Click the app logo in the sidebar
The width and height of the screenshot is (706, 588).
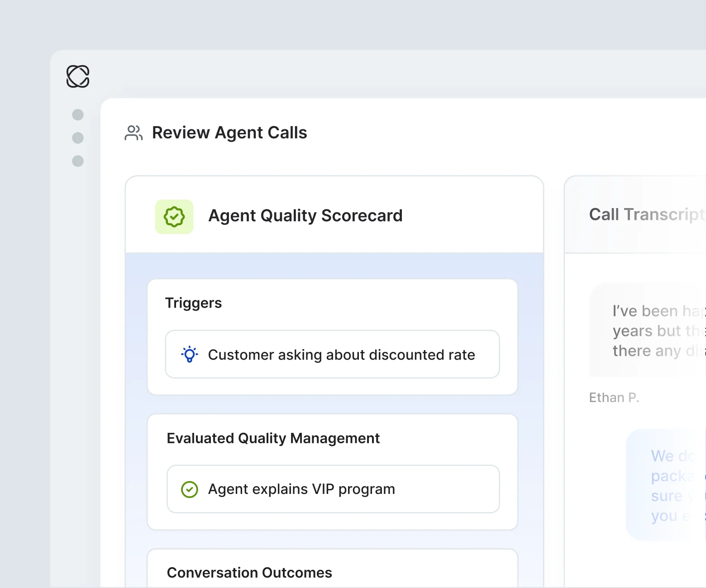(78, 76)
